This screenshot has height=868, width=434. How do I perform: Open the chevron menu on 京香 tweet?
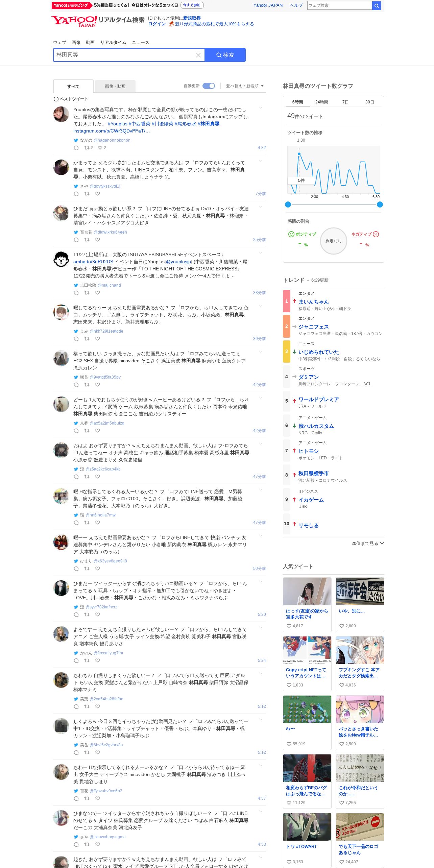pos(261,398)
